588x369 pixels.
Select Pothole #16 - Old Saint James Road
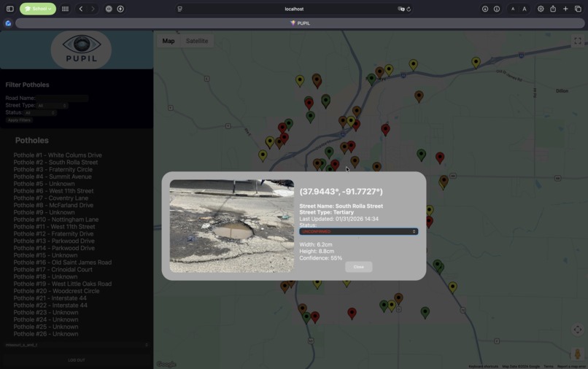[63, 263]
